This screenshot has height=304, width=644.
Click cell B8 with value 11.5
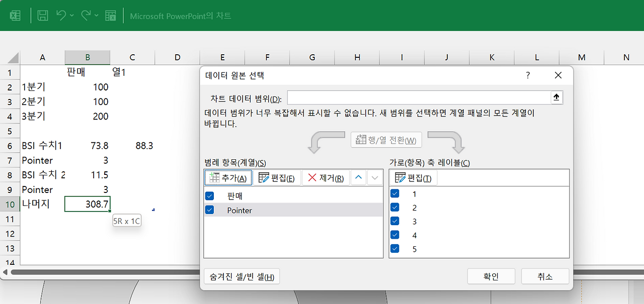pyautogui.click(x=88, y=175)
